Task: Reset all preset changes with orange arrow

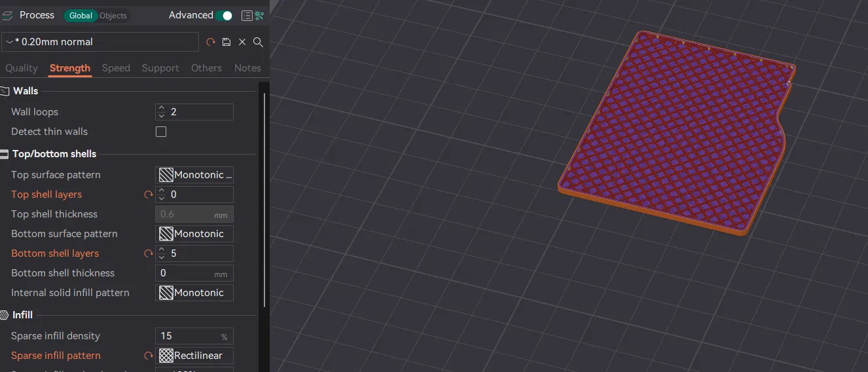Action: pos(211,42)
